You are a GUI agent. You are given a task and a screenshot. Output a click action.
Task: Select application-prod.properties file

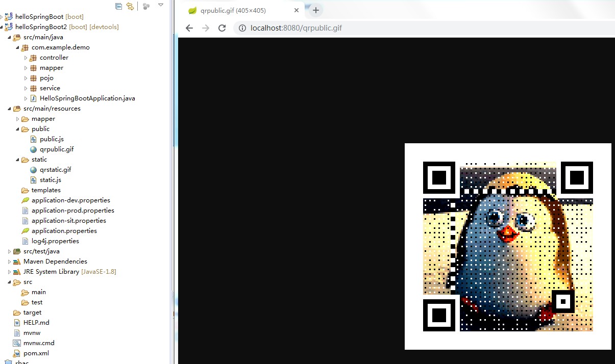tap(72, 211)
